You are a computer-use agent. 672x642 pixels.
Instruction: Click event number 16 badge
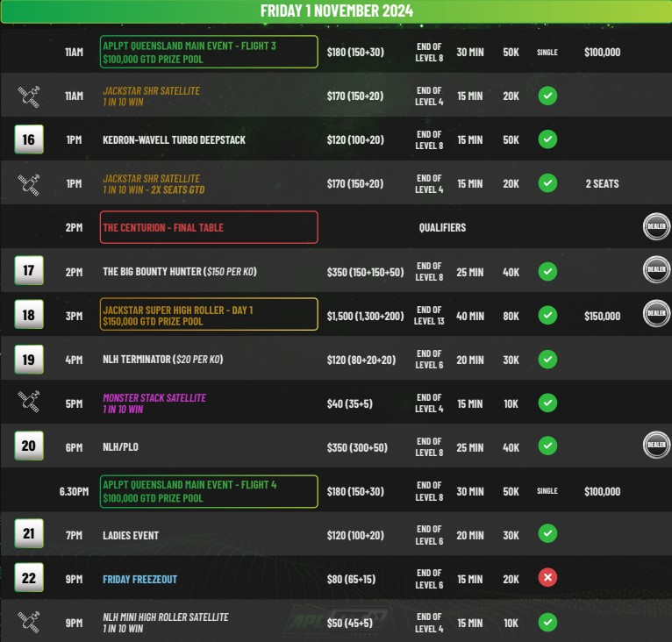[x=29, y=139]
